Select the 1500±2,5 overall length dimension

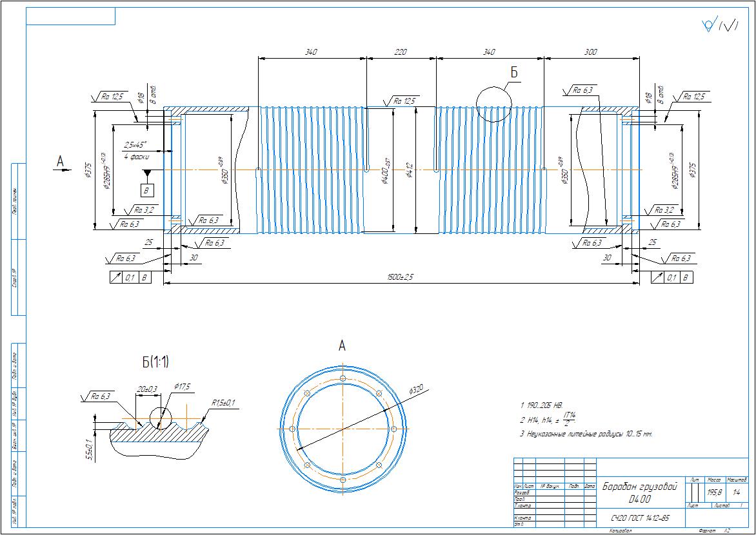click(401, 278)
